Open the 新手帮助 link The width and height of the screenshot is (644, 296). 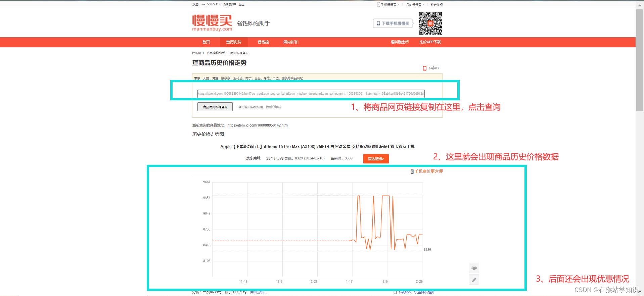click(436, 4)
